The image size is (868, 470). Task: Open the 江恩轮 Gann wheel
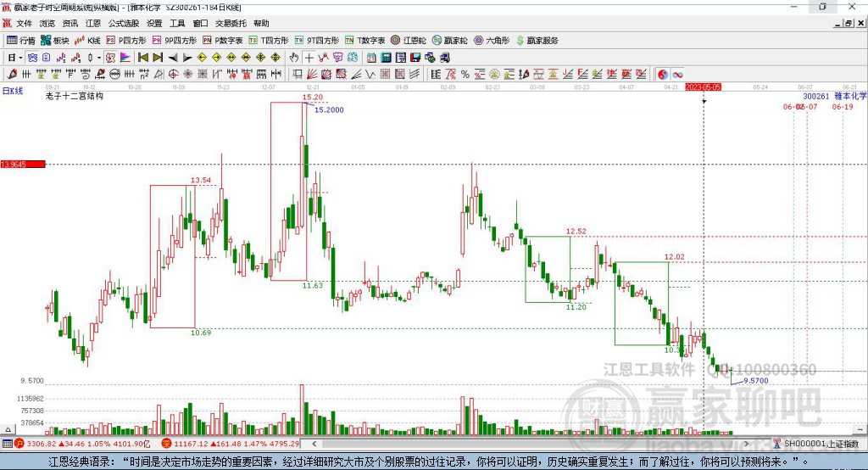point(408,41)
